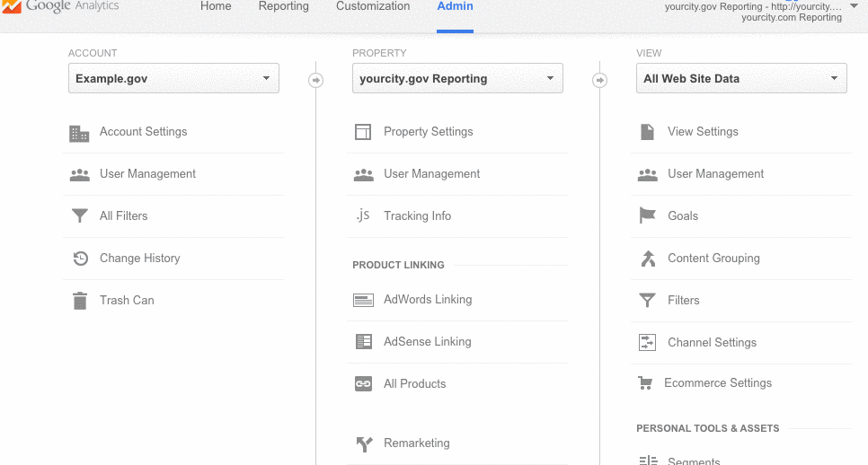Open Account Settings link
Viewport: 868px width, 465px height.
(x=144, y=132)
